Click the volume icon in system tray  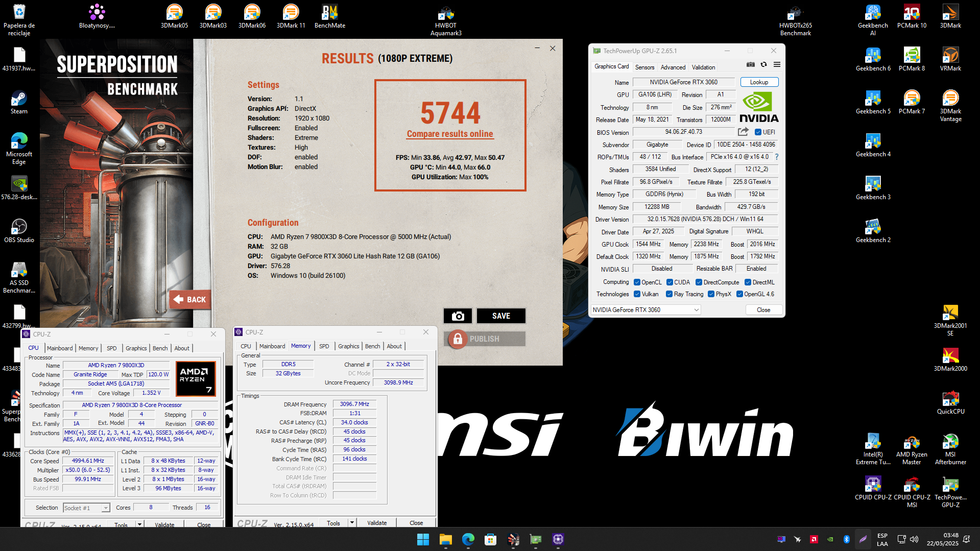(914, 539)
